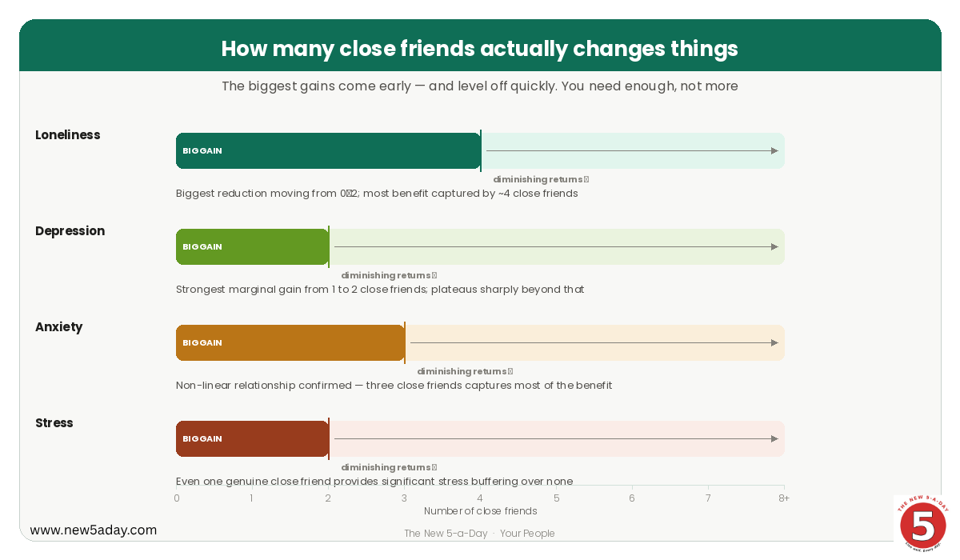Click the 8+ tick on the axis

(x=784, y=498)
